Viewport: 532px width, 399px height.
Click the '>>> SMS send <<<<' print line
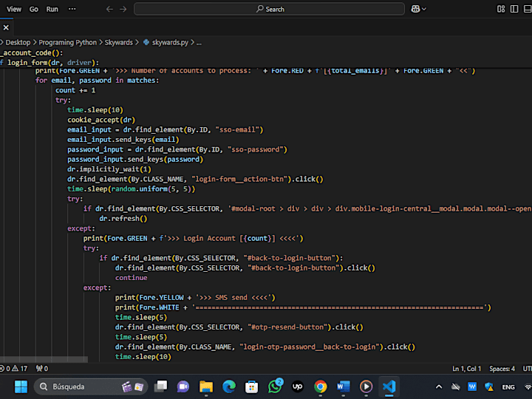(x=195, y=298)
